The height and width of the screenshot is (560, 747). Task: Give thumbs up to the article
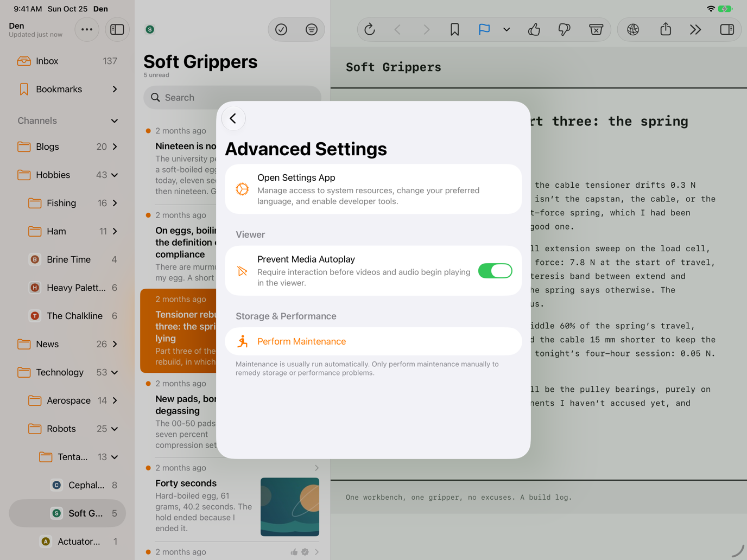pos(534,29)
